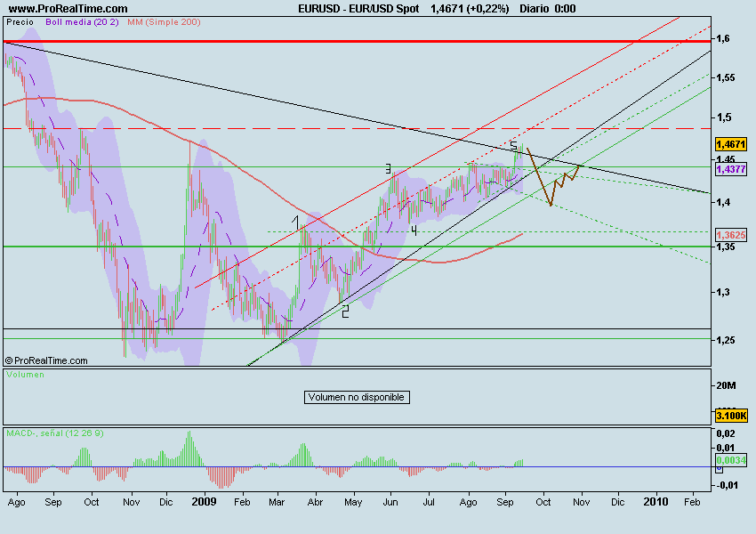Click the 2010 year label on time axis
This screenshot has width=756, height=534.
pyautogui.click(x=656, y=502)
